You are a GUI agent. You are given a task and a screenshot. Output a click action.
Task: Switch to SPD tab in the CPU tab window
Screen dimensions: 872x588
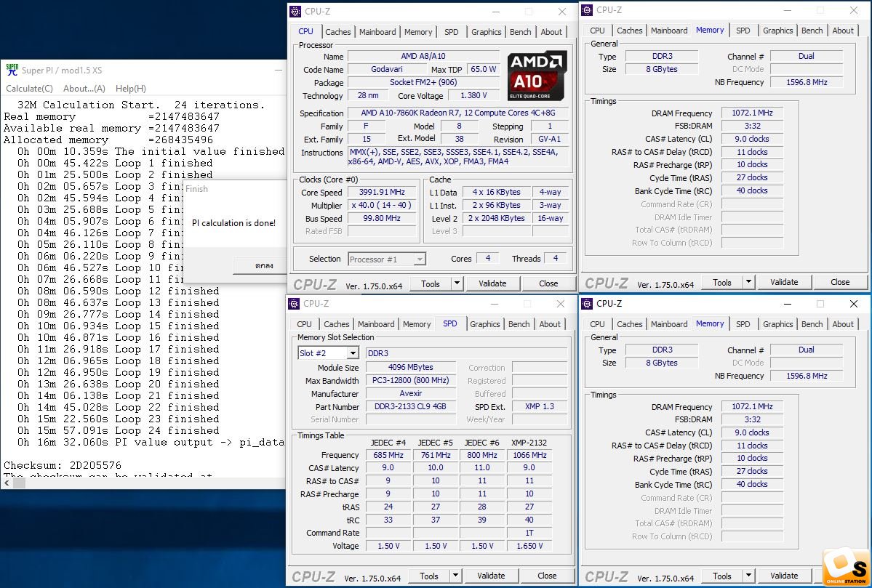[x=452, y=32]
